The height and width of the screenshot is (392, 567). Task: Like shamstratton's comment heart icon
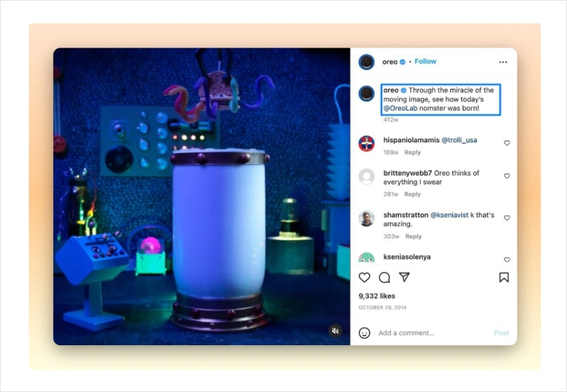point(507,218)
